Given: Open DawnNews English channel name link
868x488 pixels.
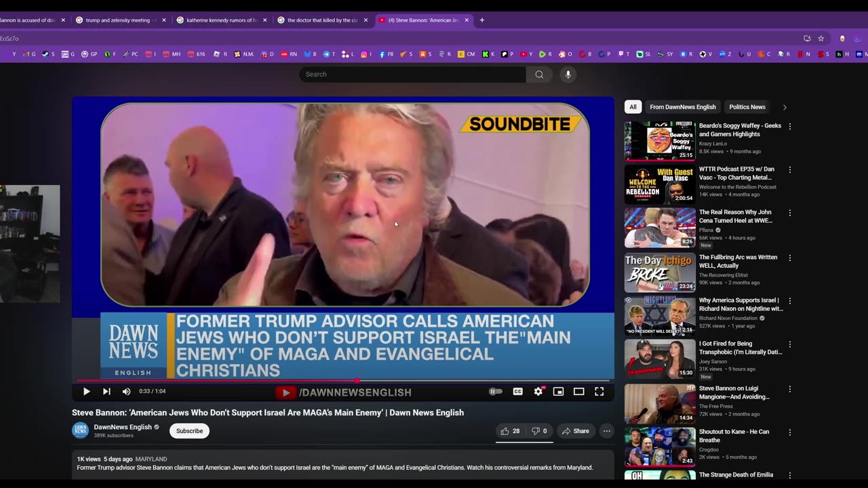Looking at the screenshot, I should tap(123, 427).
